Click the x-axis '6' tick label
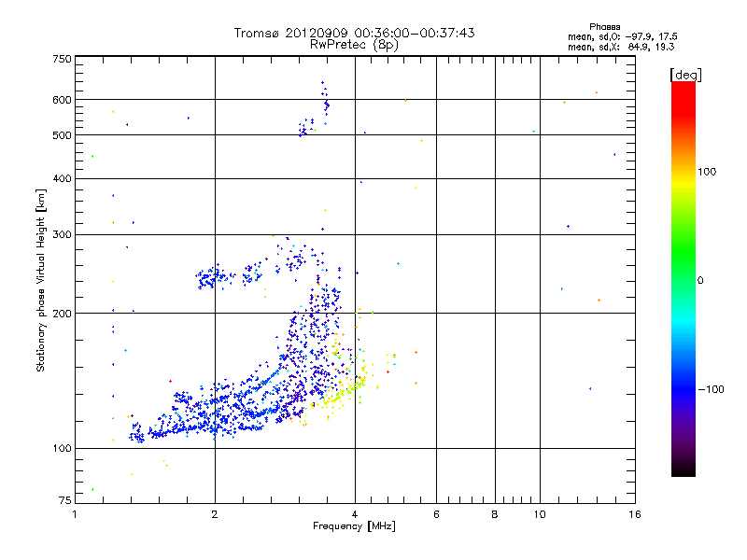Viewport: 747px width, 560px height. click(436, 514)
